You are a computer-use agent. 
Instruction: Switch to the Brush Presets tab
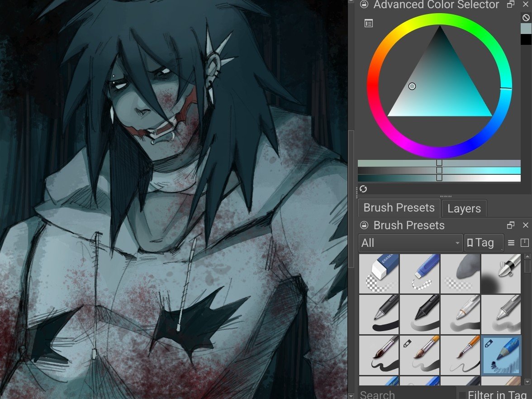(x=399, y=208)
